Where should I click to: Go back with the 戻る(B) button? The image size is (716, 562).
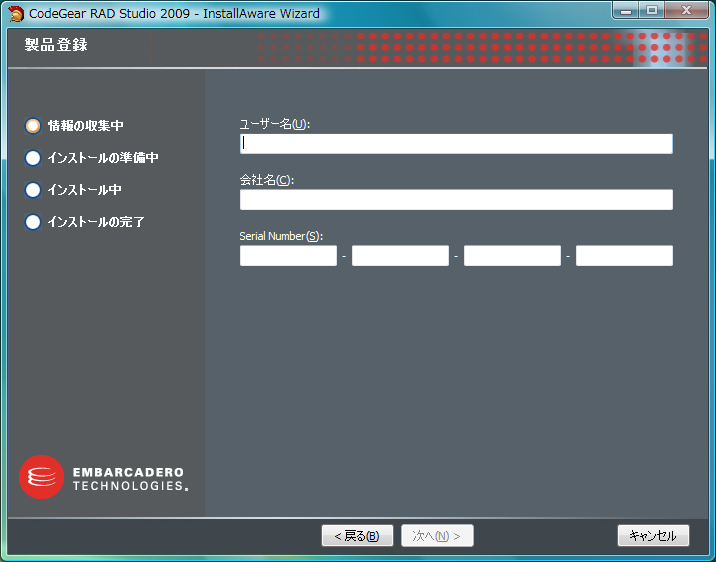pyautogui.click(x=357, y=536)
